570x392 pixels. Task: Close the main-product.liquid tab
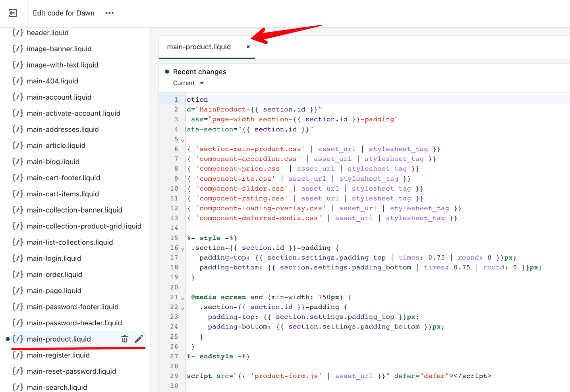tap(248, 46)
